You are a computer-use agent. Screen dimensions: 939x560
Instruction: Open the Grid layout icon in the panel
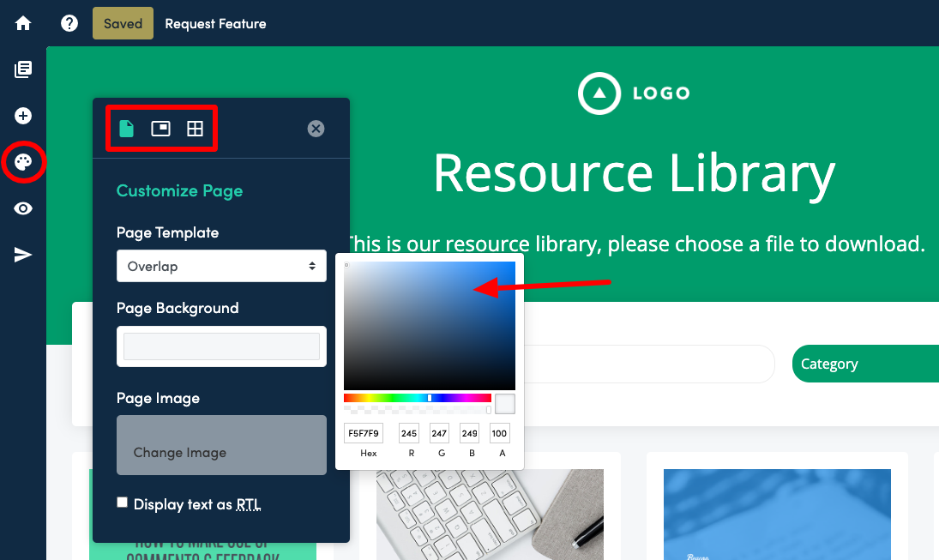point(195,128)
